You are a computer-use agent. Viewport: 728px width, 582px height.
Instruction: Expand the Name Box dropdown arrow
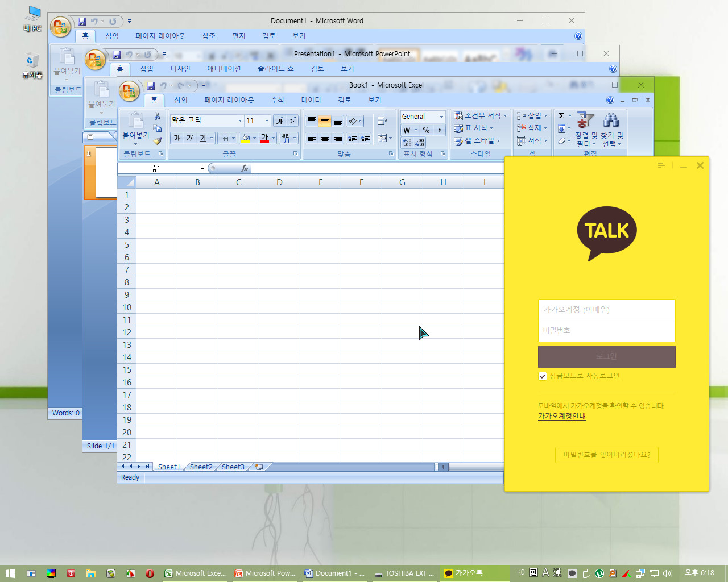(202, 169)
